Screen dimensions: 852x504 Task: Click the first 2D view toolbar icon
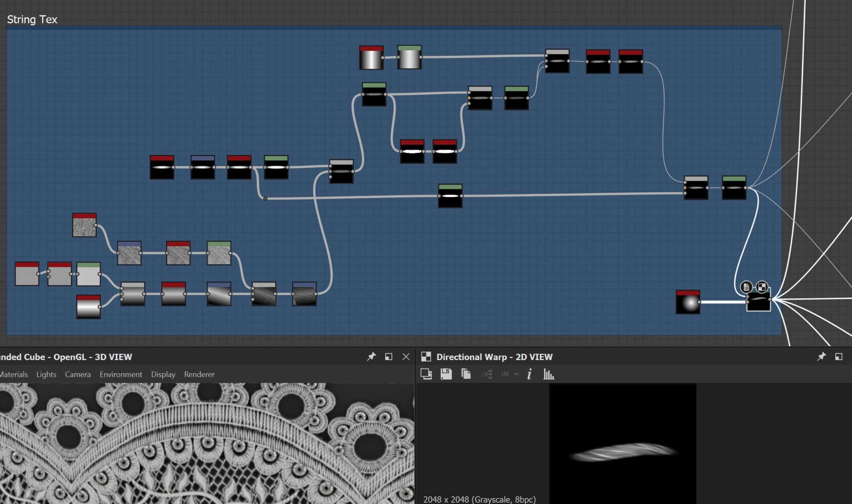(x=426, y=374)
